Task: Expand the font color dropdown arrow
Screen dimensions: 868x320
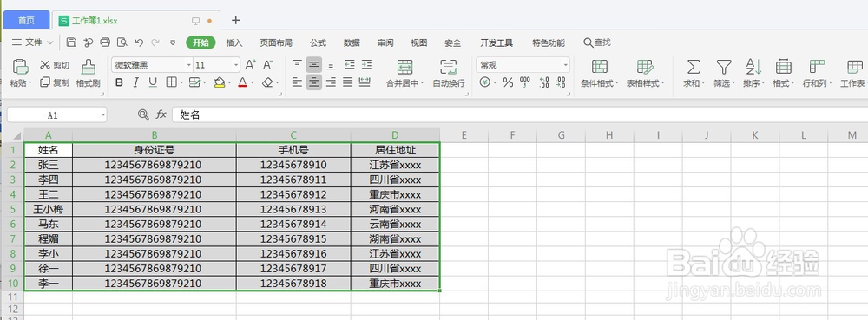Action: pos(252,83)
